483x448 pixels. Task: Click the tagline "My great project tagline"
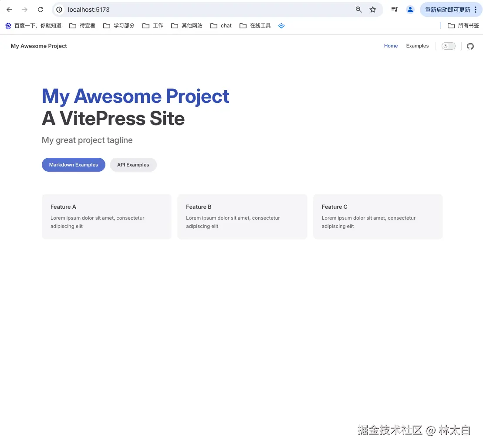87,140
